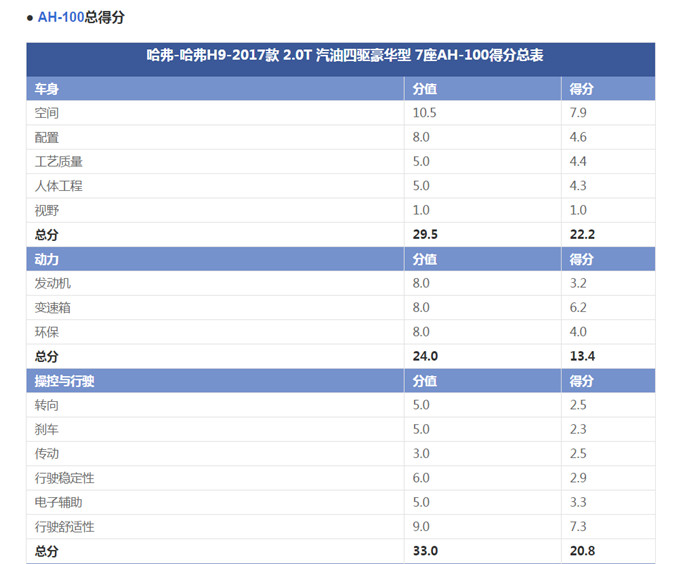This screenshot has height=564, width=680.
Task: Click the 发动机 row label
Action: pos(52,284)
